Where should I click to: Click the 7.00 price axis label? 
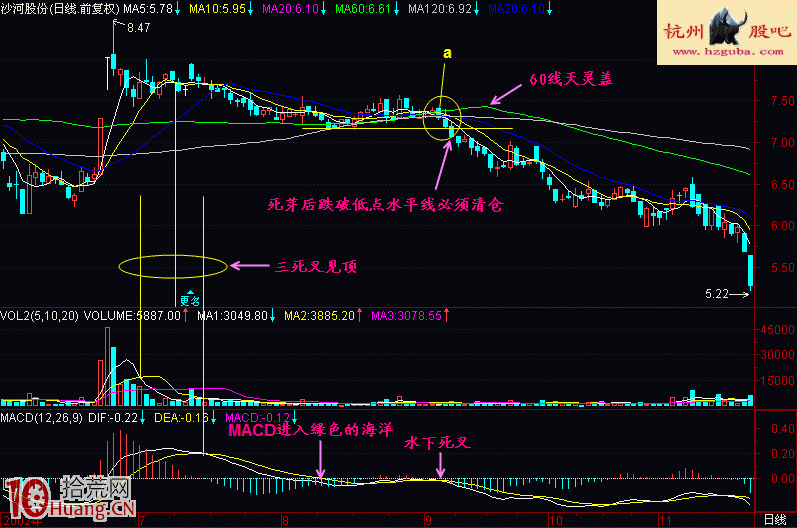pos(782,142)
